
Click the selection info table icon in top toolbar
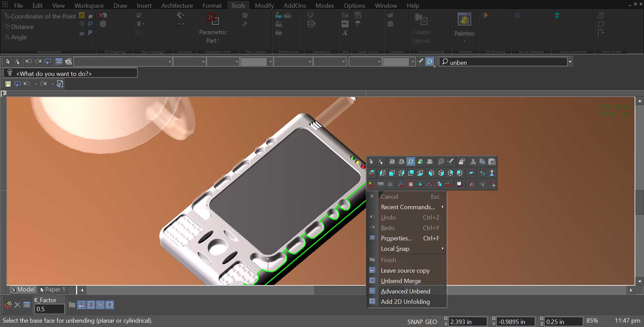click(59, 61)
